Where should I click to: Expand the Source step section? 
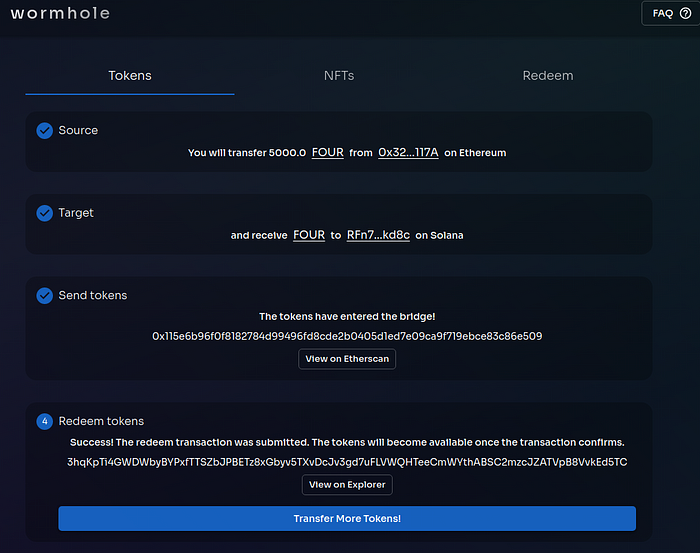(x=78, y=130)
